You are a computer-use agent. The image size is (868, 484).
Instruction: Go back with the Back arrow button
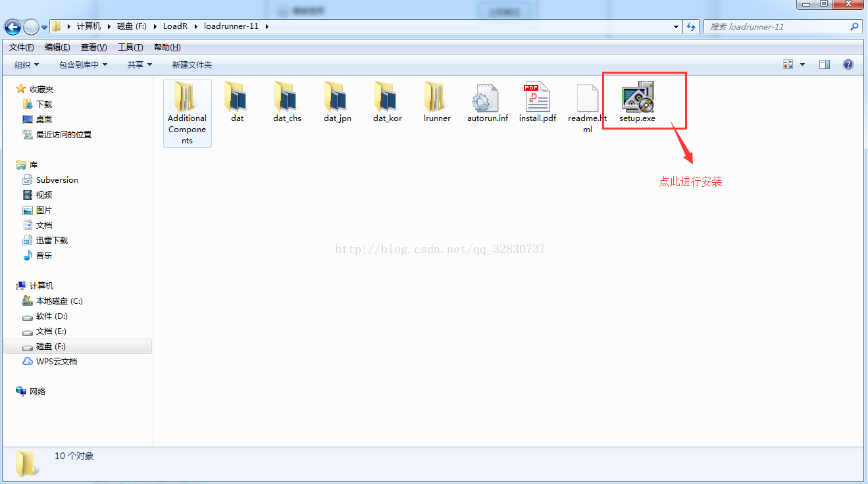coord(13,27)
